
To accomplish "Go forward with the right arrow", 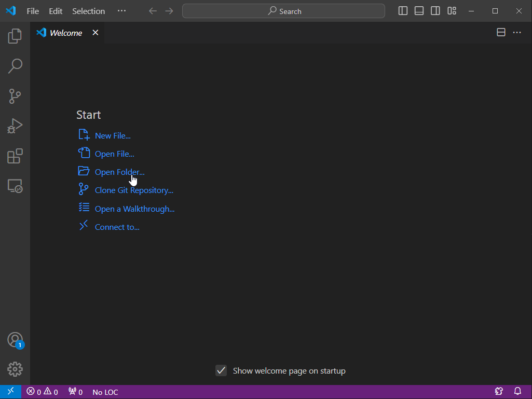I will [169, 11].
